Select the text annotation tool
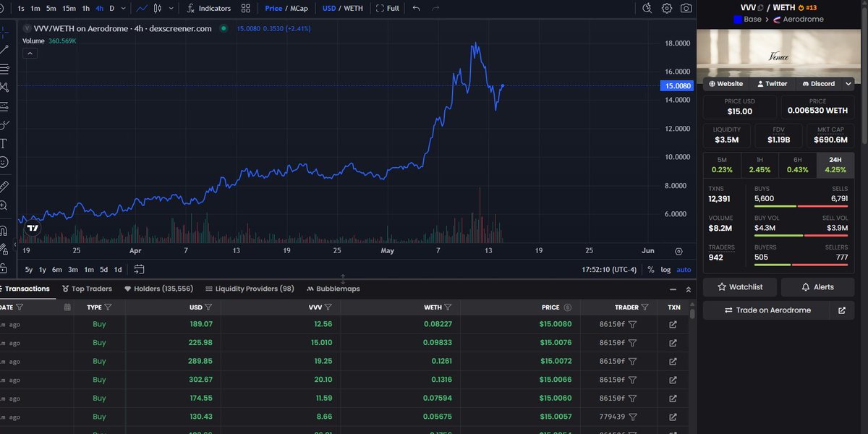The height and width of the screenshot is (434, 868). [4, 143]
